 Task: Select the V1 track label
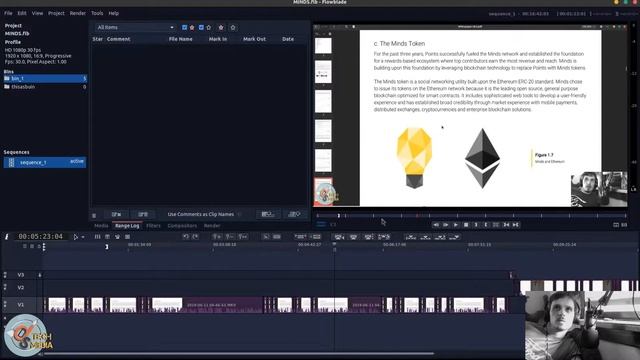(21, 305)
